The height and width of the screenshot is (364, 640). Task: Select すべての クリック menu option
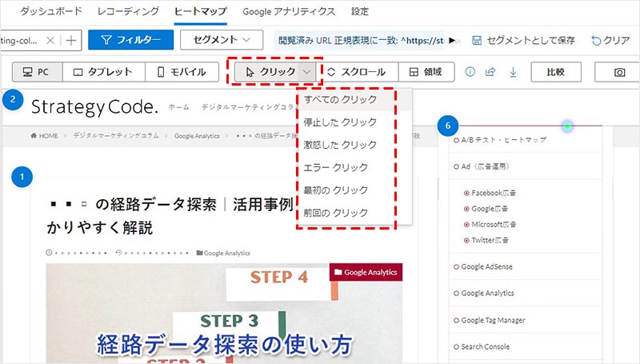[340, 100]
